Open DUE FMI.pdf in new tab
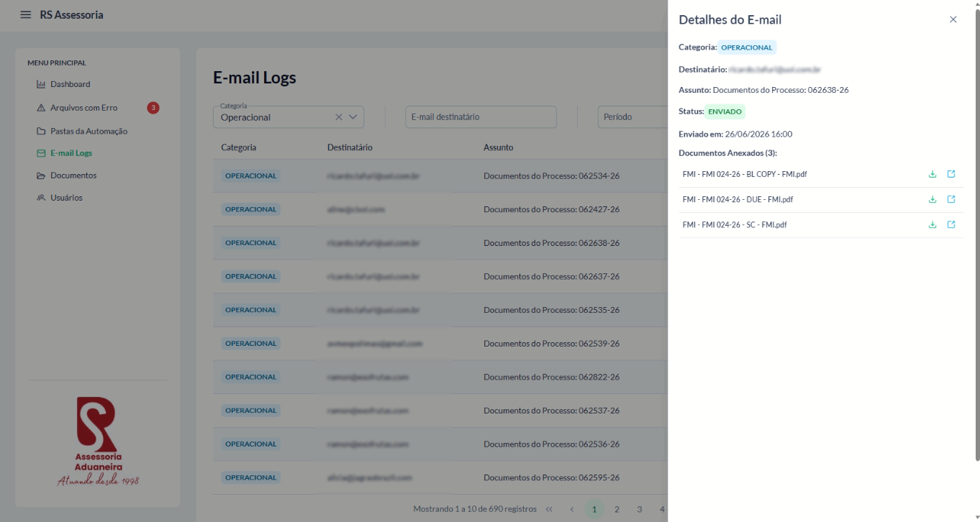The width and height of the screenshot is (980, 522). click(951, 199)
